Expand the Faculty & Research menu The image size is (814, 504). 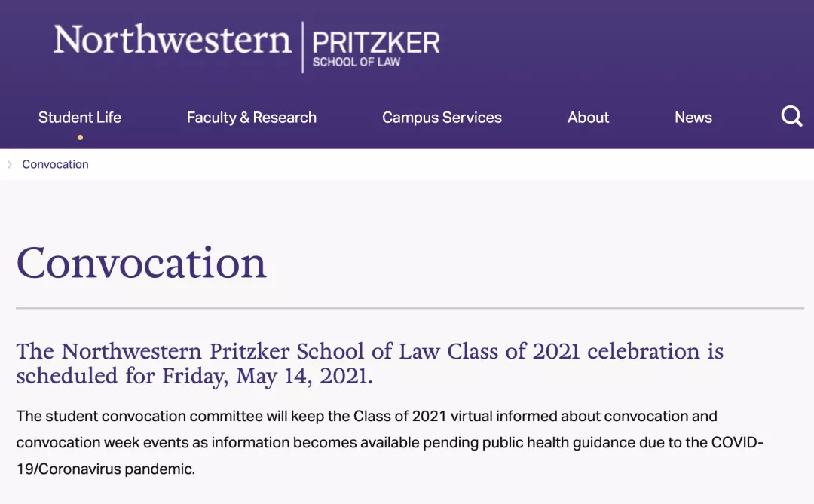pos(252,118)
